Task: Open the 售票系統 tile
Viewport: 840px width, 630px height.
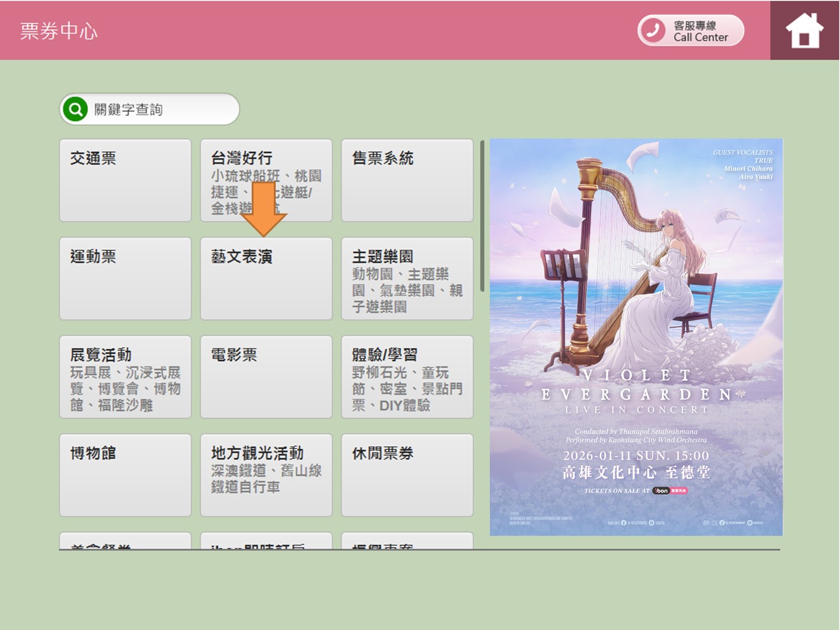Action: [x=407, y=180]
